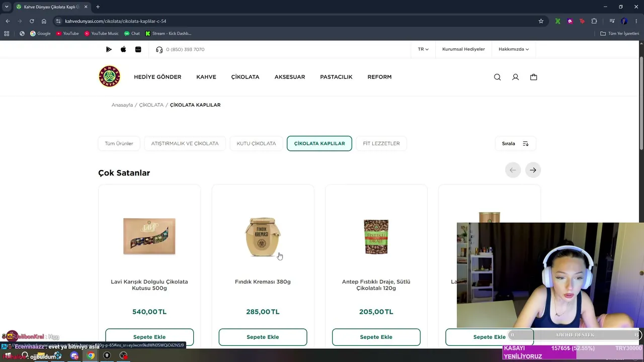
Task: Open Discord from the taskbar
Action: [x=74, y=355]
